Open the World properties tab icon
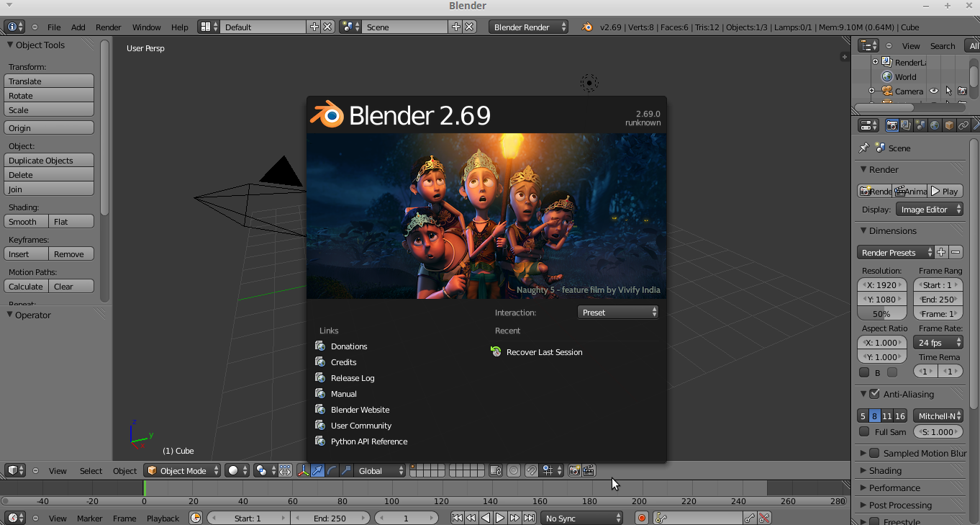The width and height of the screenshot is (980, 525). [935, 125]
